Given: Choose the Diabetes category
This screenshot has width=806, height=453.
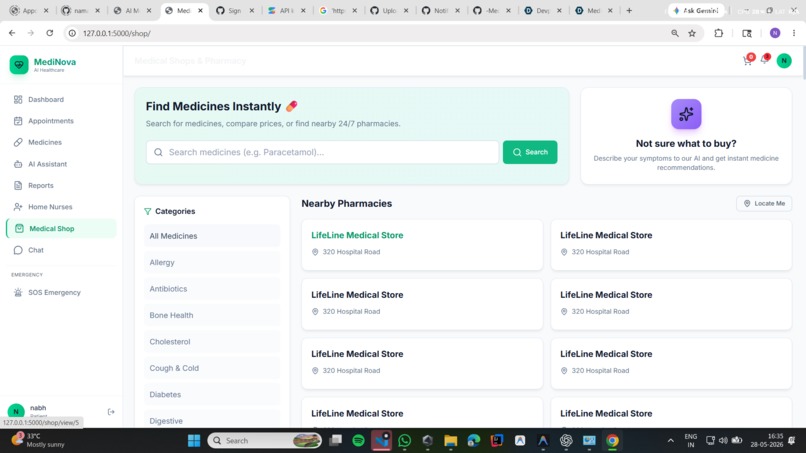Looking at the screenshot, I should click(x=212, y=394).
